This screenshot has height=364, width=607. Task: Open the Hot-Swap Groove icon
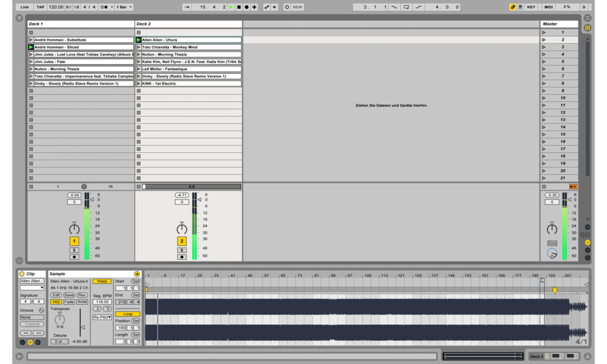41,311
